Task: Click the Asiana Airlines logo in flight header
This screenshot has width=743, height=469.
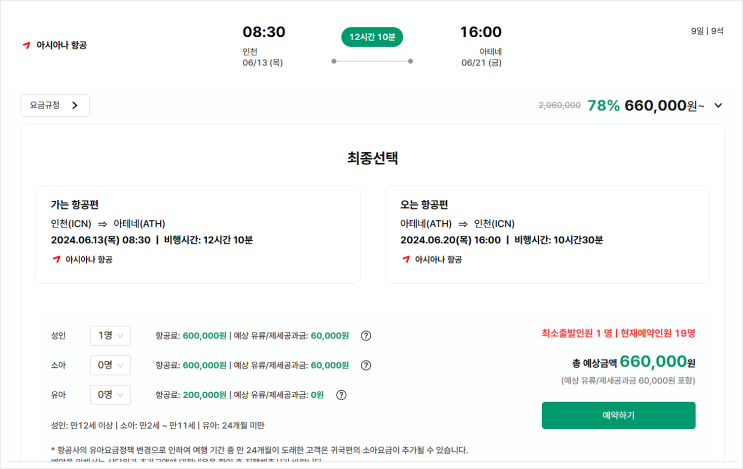Action: pyautogui.click(x=27, y=45)
